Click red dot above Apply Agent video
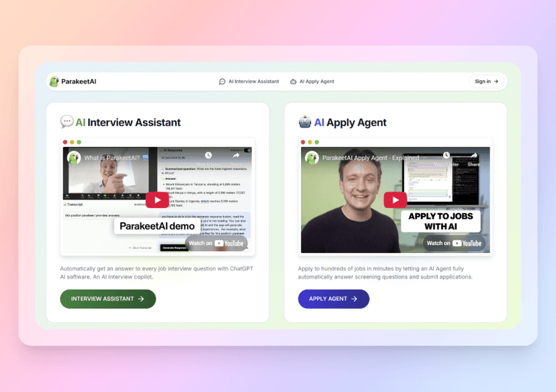The image size is (556, 392). [x=303, y=142]
